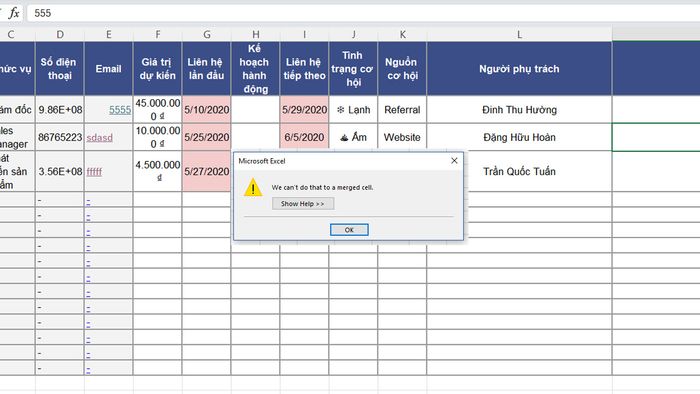The width and height of the screenshot is (700, 394).
Task: Click the 'Tình trạng cơ hội' header cell
Action: 354,69
